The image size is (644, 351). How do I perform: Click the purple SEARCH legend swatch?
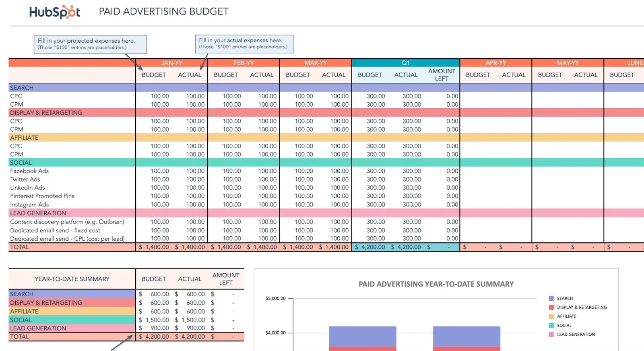[551, 298]
